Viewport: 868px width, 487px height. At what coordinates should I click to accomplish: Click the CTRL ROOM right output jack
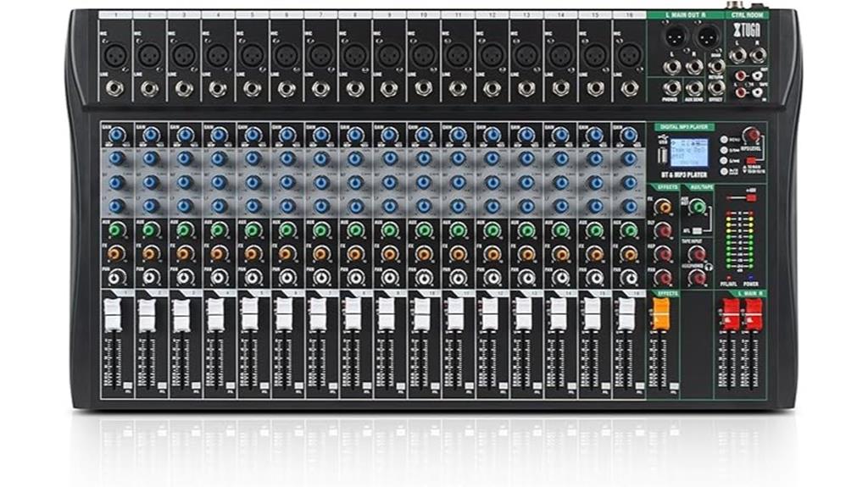[758, 54]
